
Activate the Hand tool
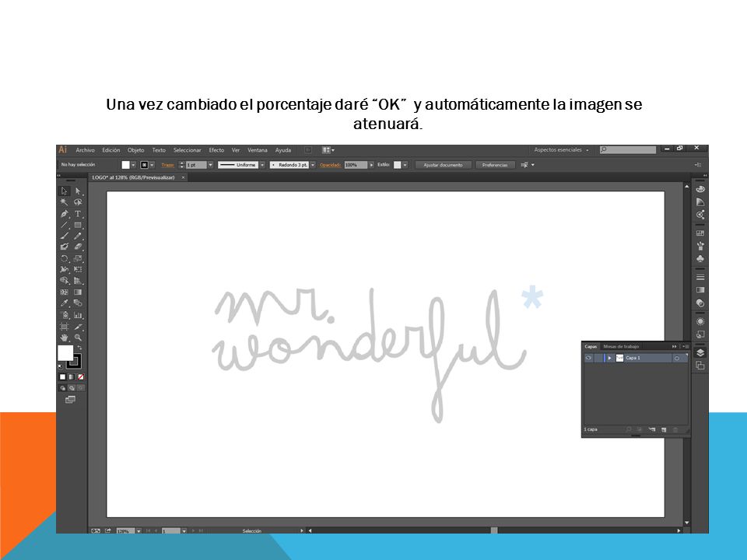pyautogui.click(x=65, y=338)
